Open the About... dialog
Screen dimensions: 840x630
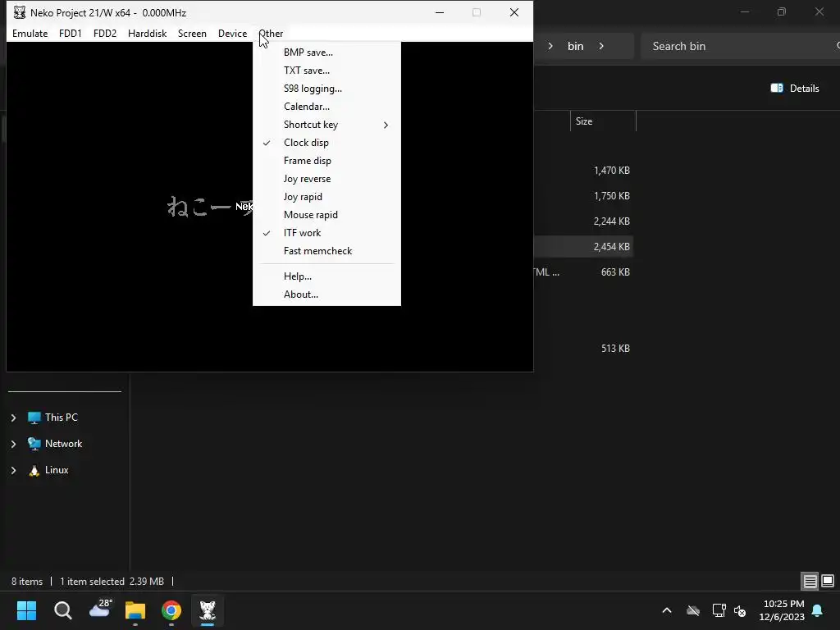tap(326, 294)
